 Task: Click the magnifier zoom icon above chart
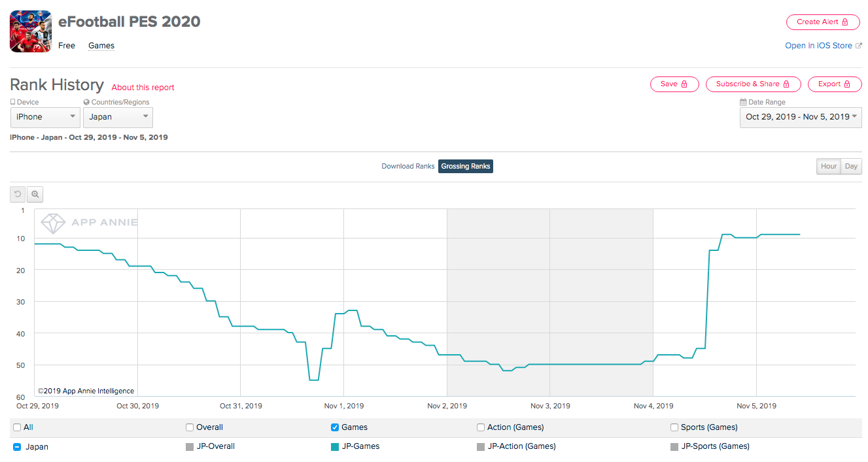(35, 194)
